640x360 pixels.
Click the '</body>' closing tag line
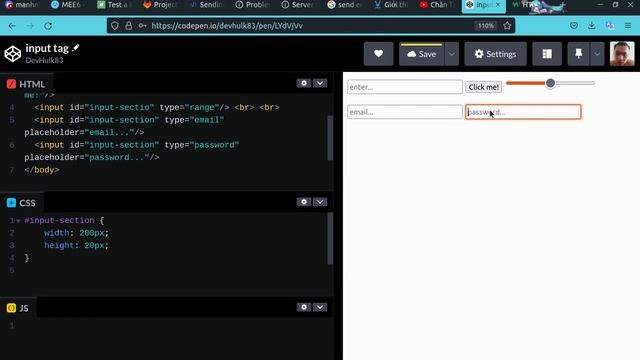(x=42, y=170)
